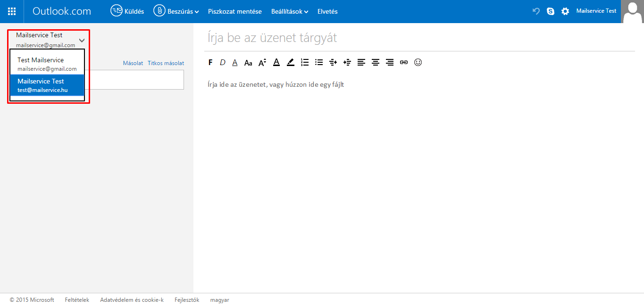Decrease paragraph indent
The width and height of the screenshot is (644, 307).
coord(333,62)
